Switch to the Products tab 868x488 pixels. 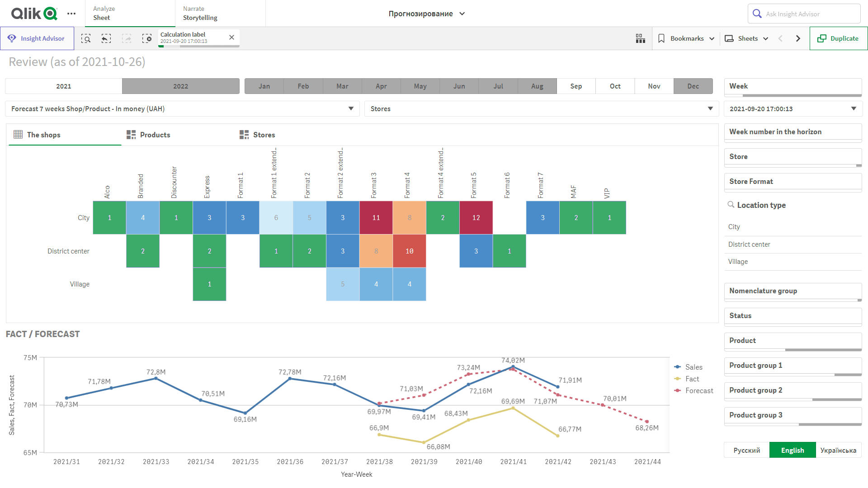click(155, 135)
